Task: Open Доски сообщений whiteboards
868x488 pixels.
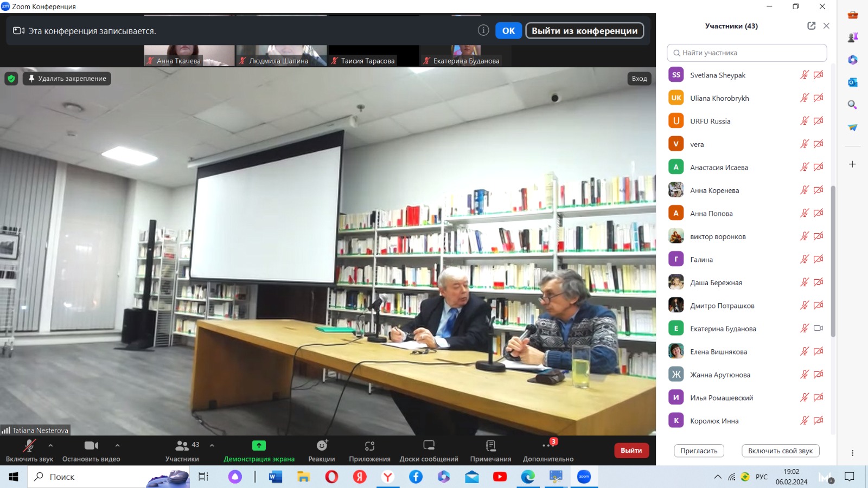Action: tap(429, 451)
